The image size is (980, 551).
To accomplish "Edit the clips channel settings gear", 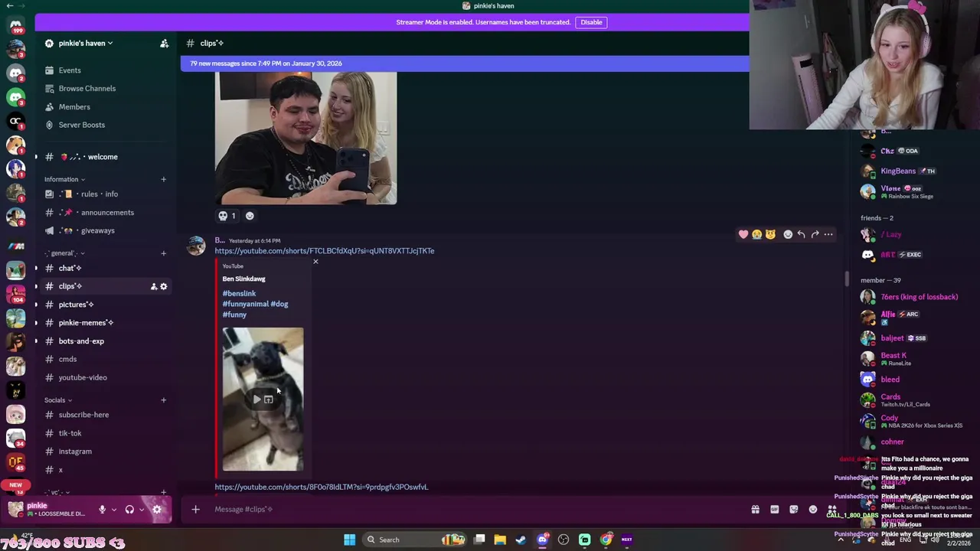I will (163, 286).
